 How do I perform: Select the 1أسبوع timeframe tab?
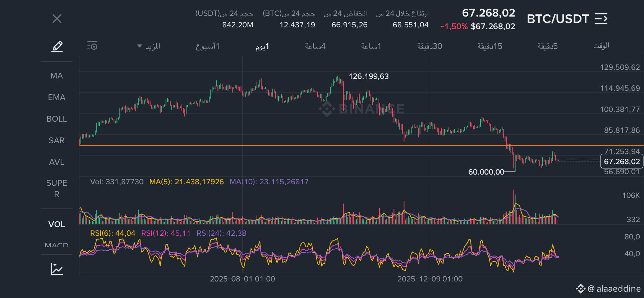[x=207, y=46]
